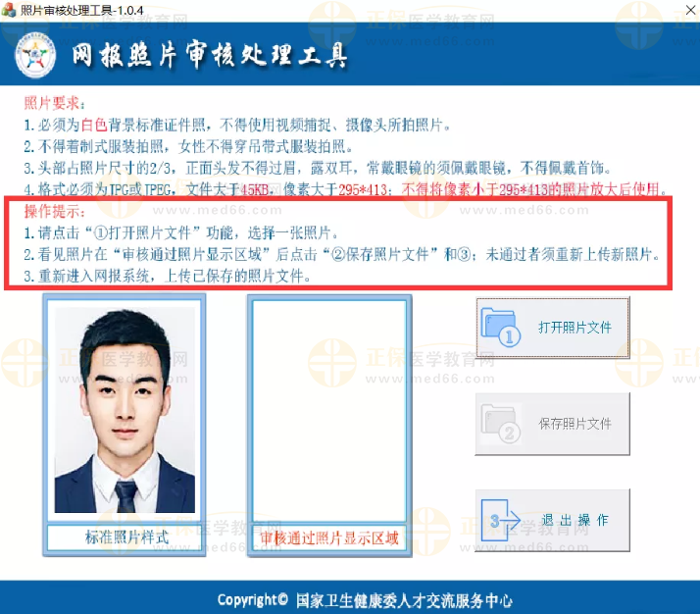Click the Copyright footer text
The height and width of the screenshot is (614, 700).
point(364,599)
